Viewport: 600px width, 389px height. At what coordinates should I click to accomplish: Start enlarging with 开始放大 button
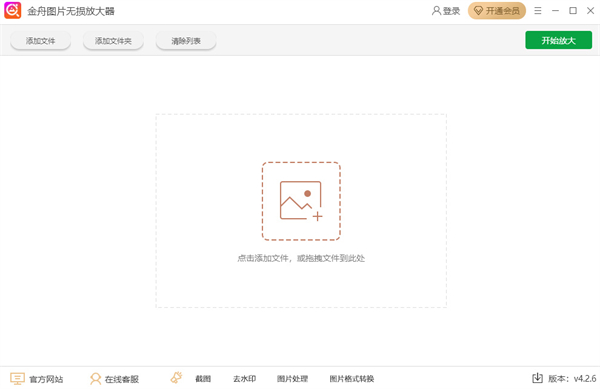pos(558,40)
